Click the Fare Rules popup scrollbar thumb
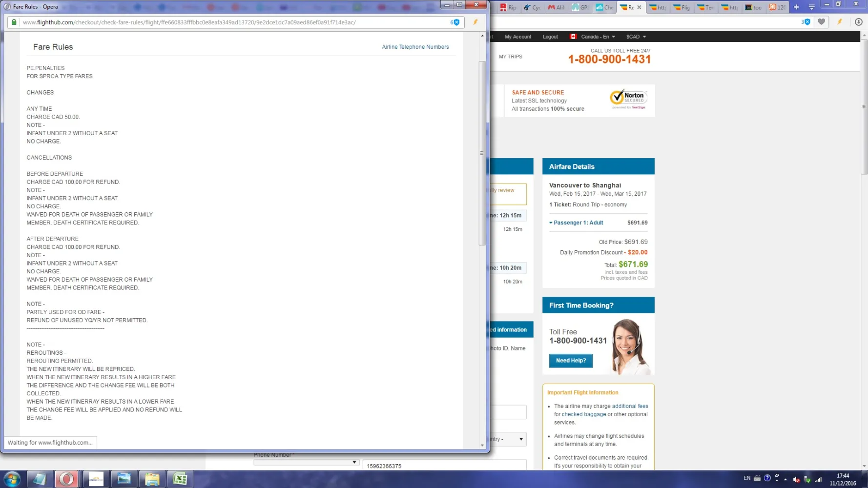 click(x=482, y=153)
